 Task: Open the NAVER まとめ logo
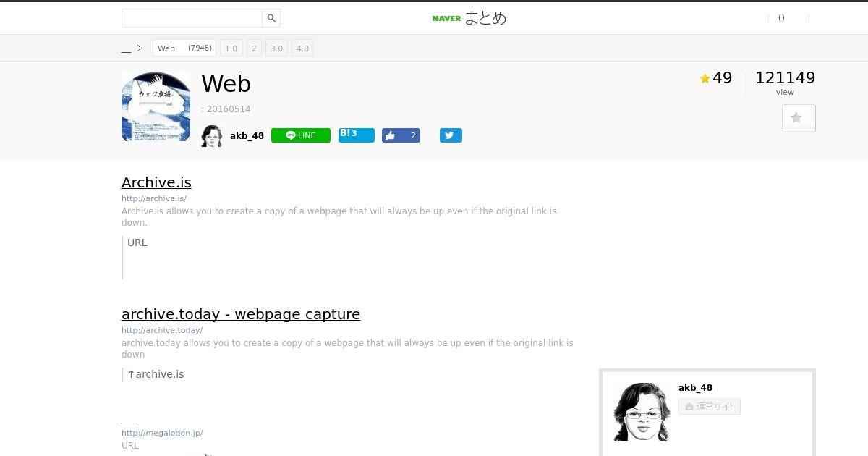tap(469, 18)
